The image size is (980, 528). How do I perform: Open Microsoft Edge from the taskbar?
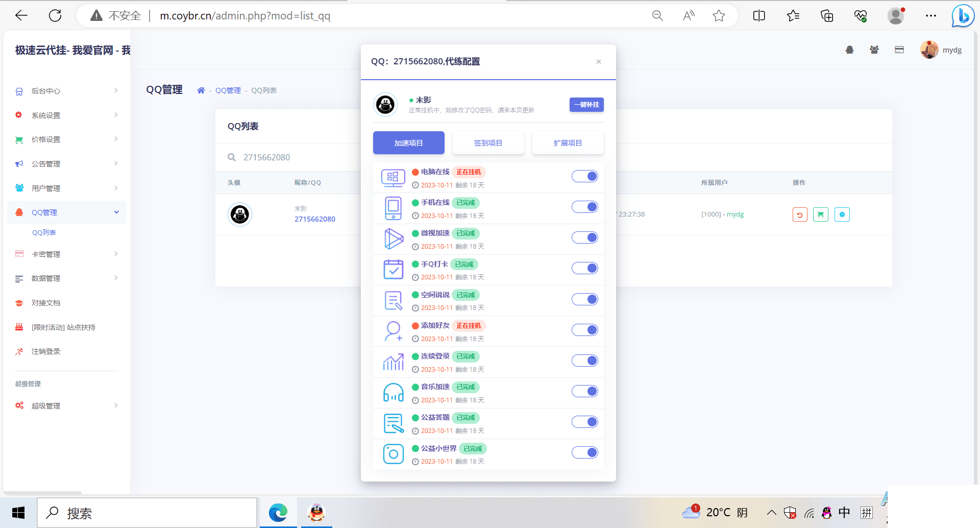pos(278,513)
